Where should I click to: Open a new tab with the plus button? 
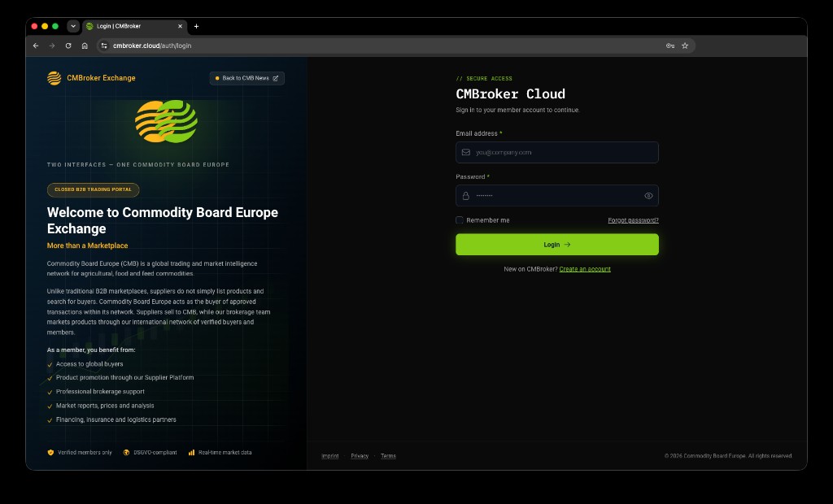tap(196, 26)
